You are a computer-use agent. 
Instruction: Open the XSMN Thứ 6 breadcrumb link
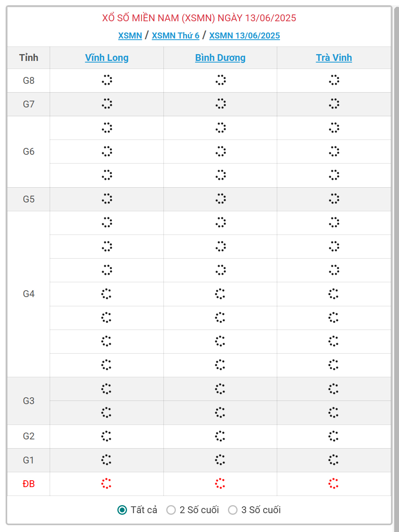click(x=175, y=36)
